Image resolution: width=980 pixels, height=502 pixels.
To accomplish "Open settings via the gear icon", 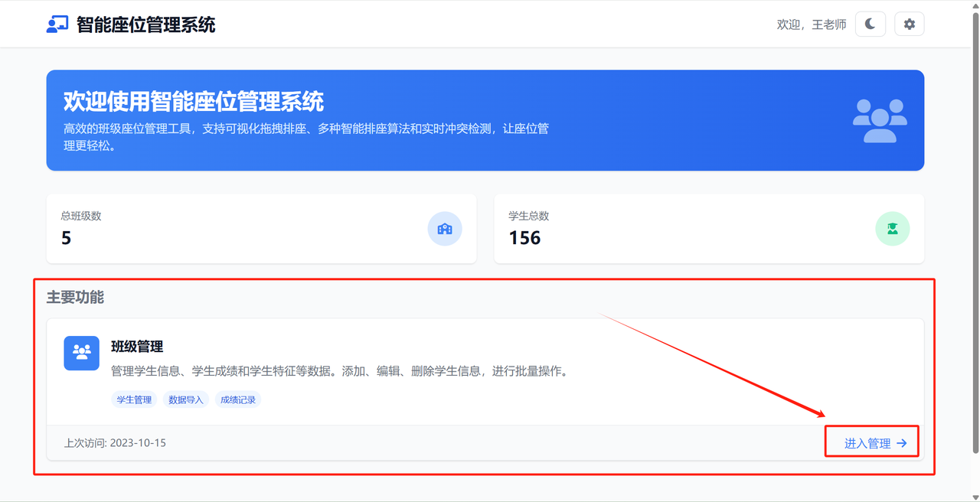I will pos(909,24).
